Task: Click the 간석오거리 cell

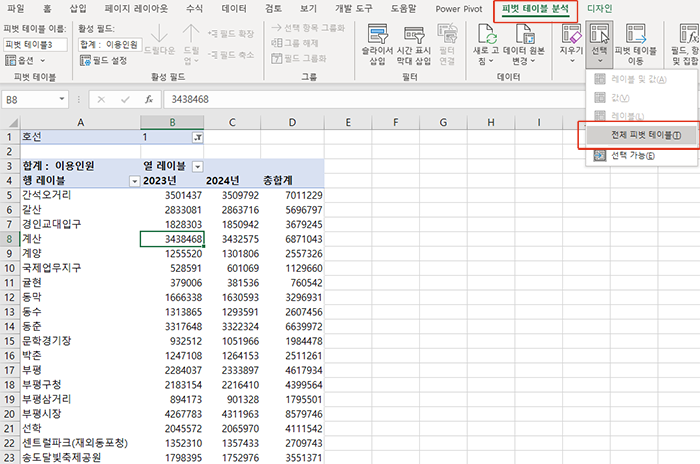Action: pyautogui.click(x=80, y=195)
